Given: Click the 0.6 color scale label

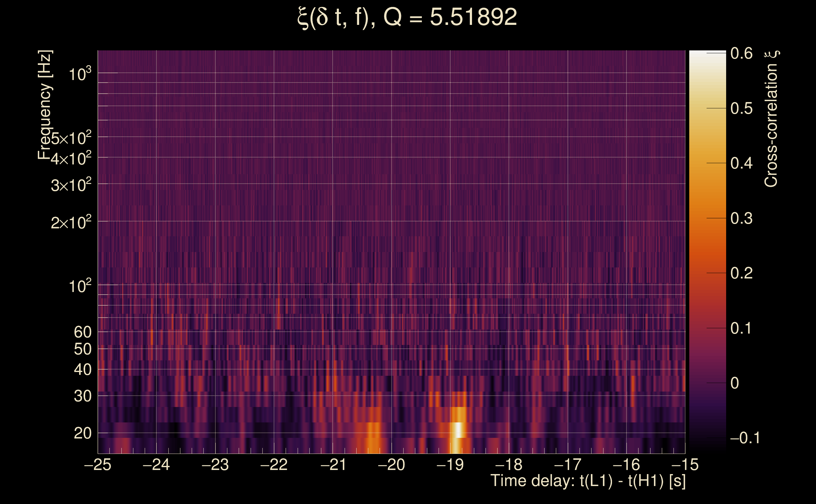Looking at the screenshot, I should pos(741,53).
